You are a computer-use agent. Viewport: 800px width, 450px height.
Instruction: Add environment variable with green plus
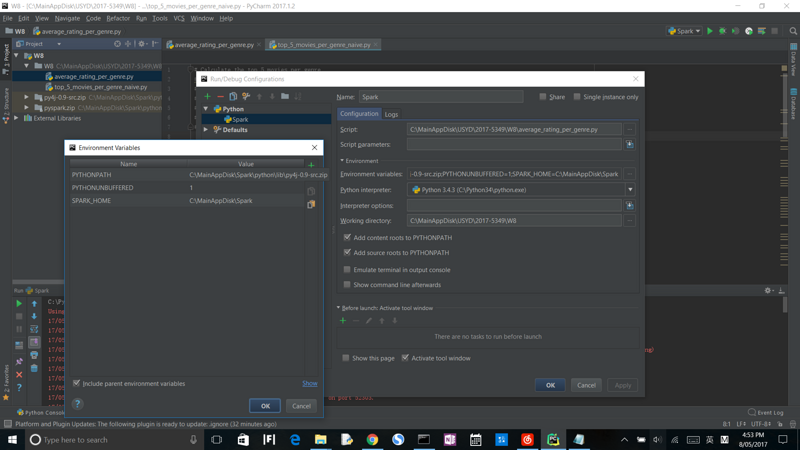(x=311, y=164)
